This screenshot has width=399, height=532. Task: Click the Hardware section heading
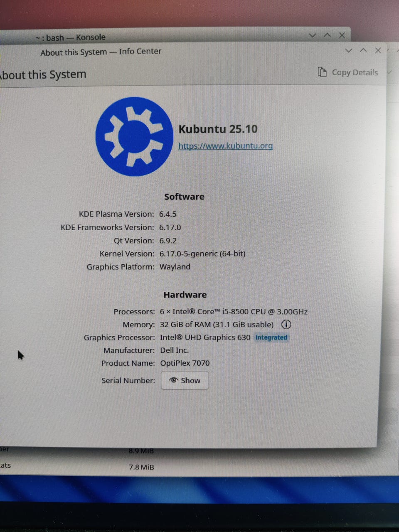(185, 295)
